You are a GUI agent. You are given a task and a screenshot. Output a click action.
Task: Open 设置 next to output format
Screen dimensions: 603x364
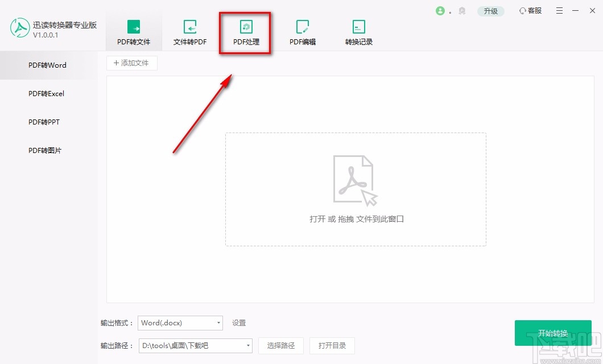point(238,322)
